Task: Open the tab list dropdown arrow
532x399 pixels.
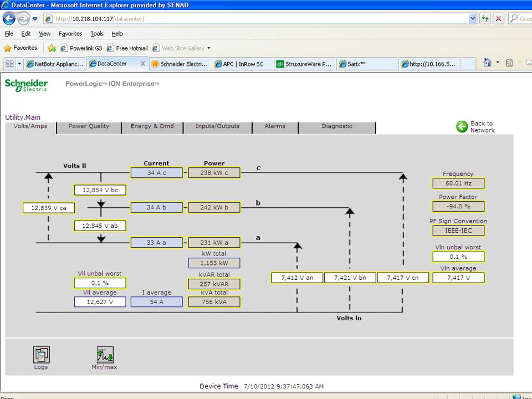Action: coord(19,63)
